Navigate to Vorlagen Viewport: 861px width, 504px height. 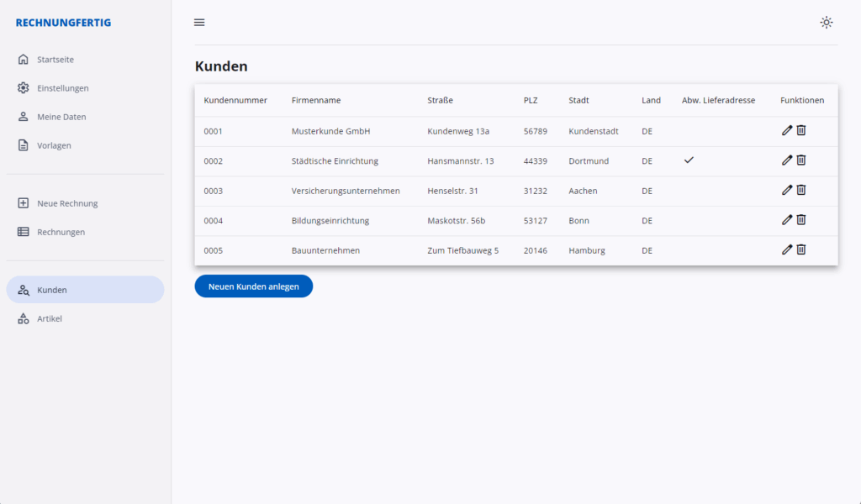(54, 145)
